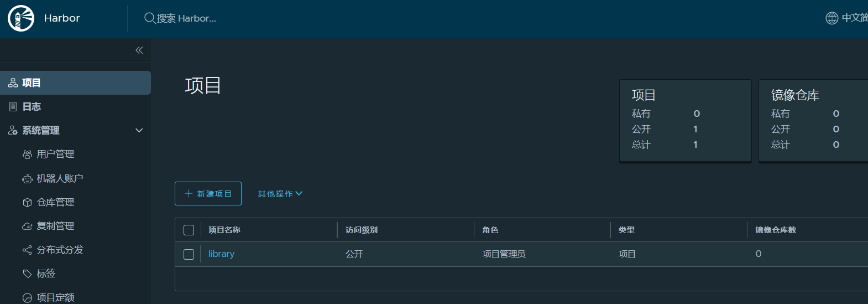
Task: Collapse the sidebar with double-chevron
Action: (x=139, y=50)
